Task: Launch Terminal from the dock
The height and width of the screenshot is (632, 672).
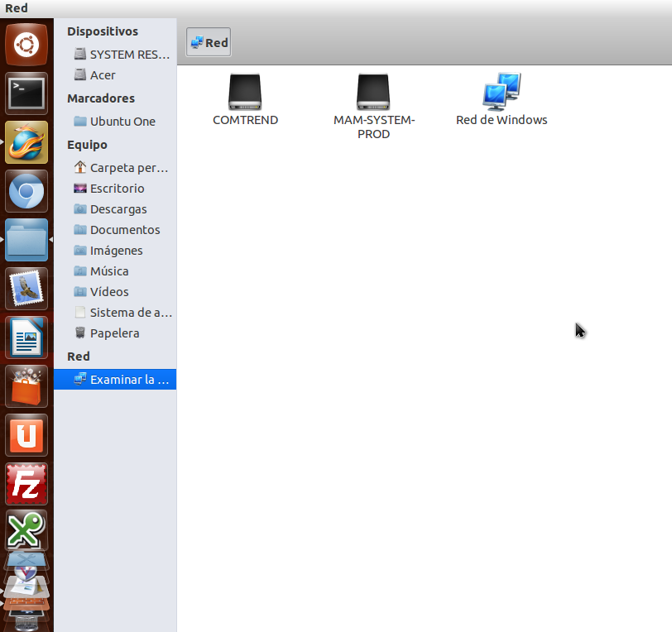Action: [26, 93]
